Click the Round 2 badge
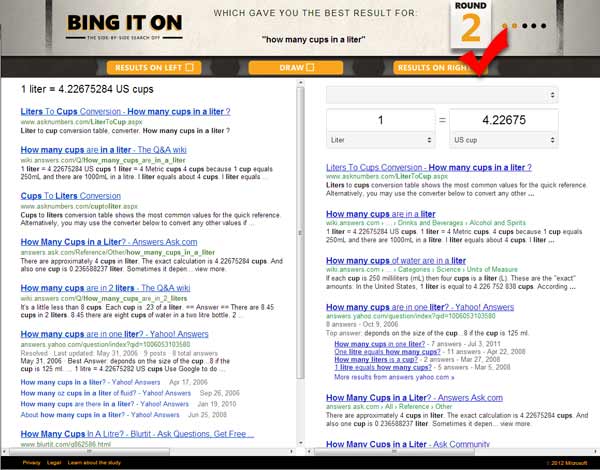The height and width of the screenshot is (470, 600). tap(471, 24)
